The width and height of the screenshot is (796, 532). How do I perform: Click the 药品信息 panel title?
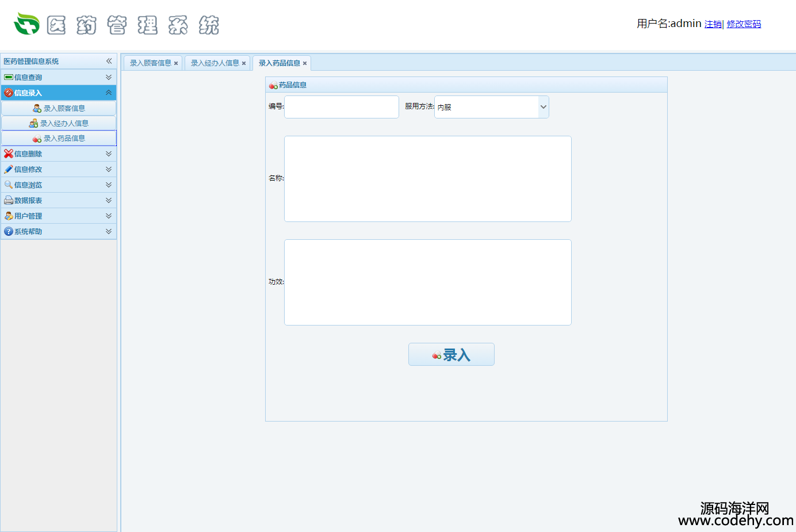293,85
